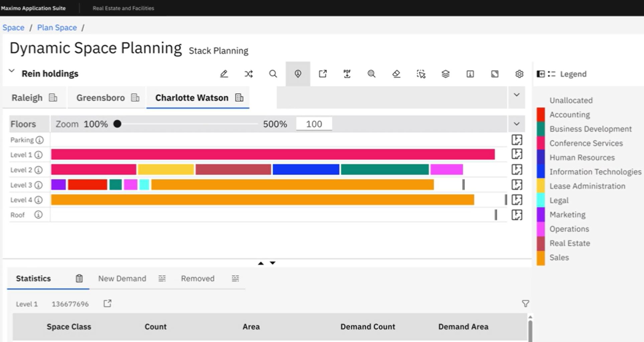Click the magnifier search icon
644x342 pixels.
tap(273, 74)
